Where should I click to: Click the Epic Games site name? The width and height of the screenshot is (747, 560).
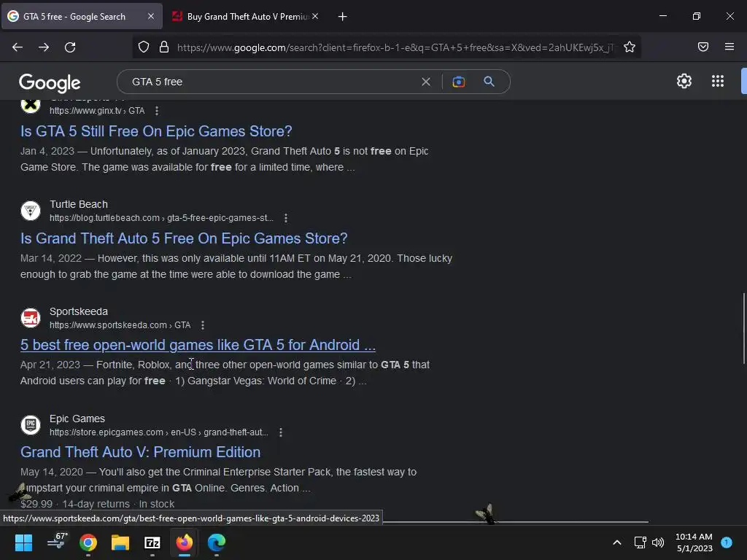(77, 419)
